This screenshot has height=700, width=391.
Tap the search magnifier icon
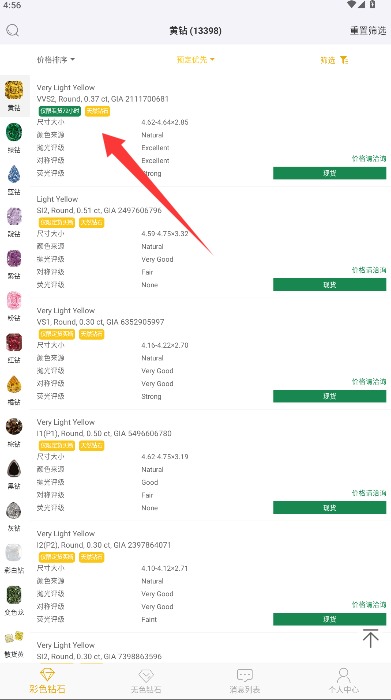pyautogui.click(x=12, y=30)
